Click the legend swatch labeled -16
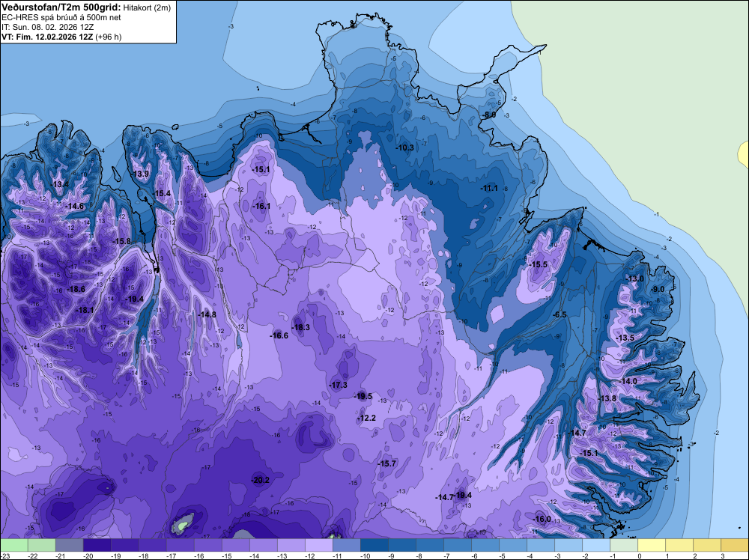Screen dimensions: 749x560 point(207,545)
